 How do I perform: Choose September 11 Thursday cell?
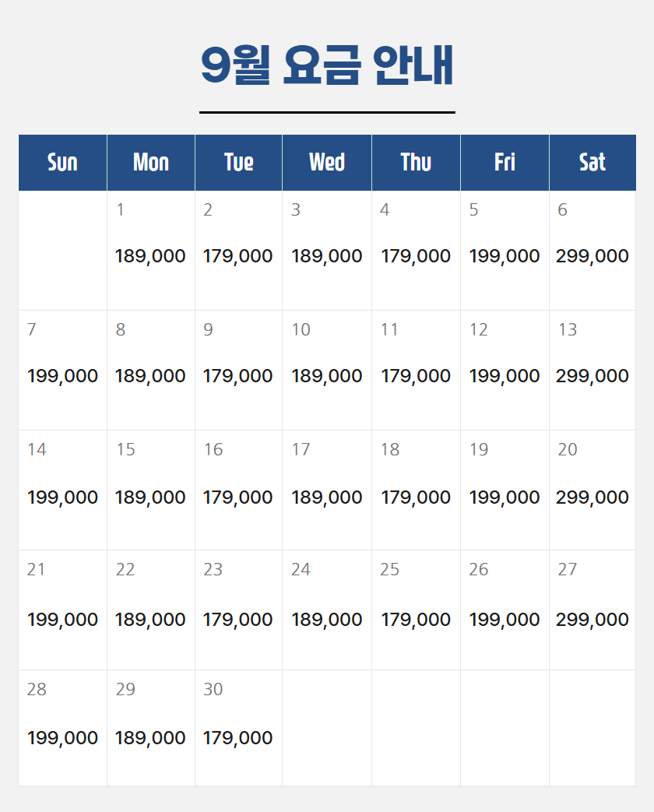coord(416,371)
